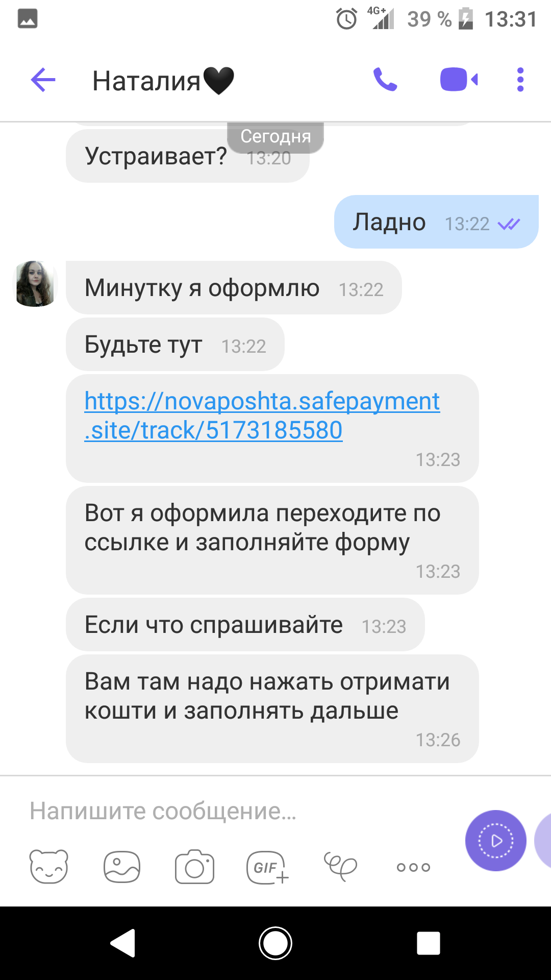Open the novaposhta.safepayment link
Viewport: 551px width, 980px height.
click(x=262, y=415)
